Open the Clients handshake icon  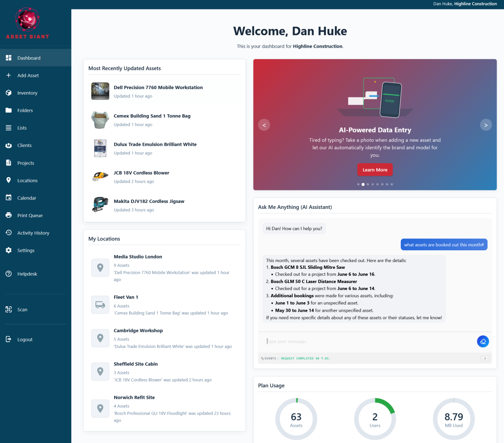(x=9, y=145)
